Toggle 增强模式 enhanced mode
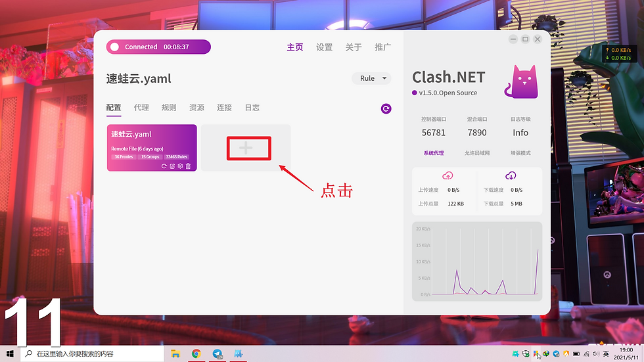This screenshot has height=362, width=644. 520,152
